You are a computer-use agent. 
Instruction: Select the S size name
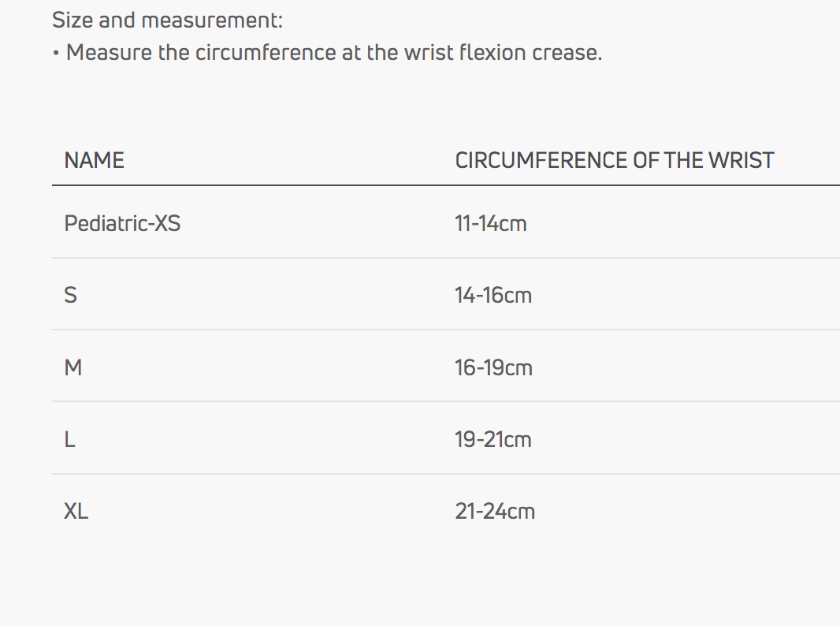pyautogui.click(x=70, y=296)
